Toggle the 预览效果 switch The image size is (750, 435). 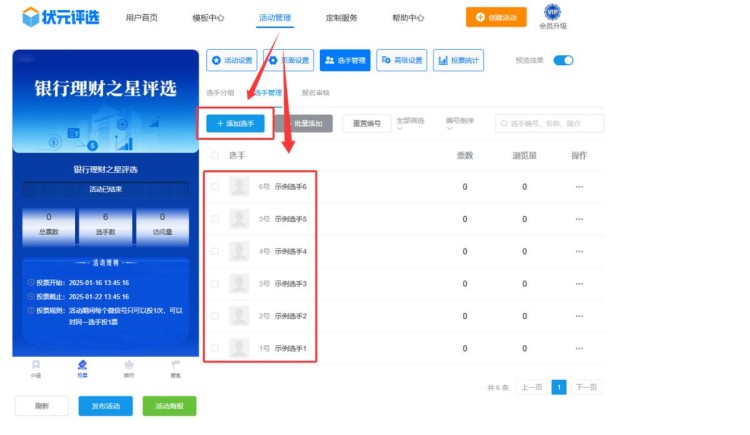[x=563, y=60]
